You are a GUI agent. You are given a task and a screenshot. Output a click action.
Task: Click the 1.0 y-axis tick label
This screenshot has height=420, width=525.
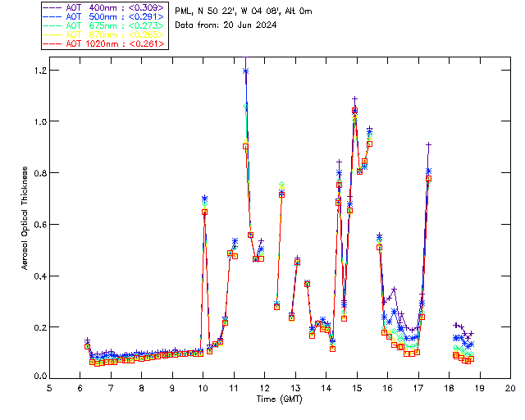(40, 121)
